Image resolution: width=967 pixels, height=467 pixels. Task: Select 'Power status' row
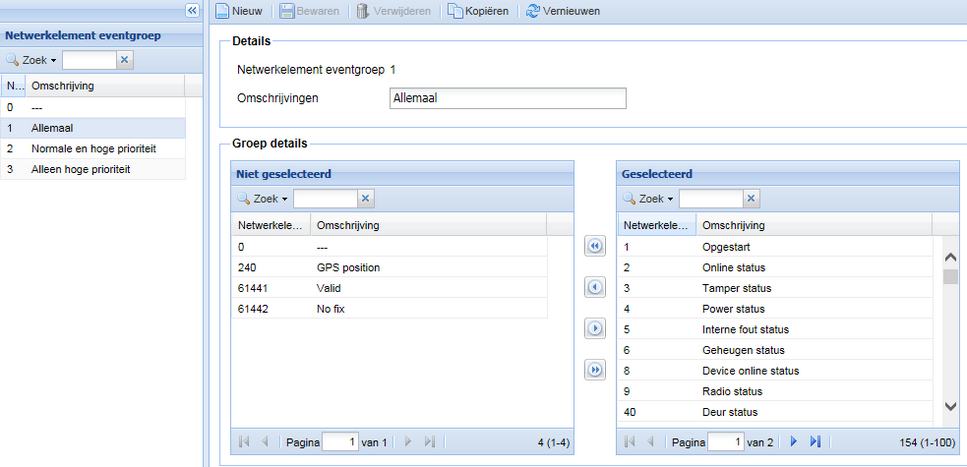pyautogui.click(x=775, y=309)
